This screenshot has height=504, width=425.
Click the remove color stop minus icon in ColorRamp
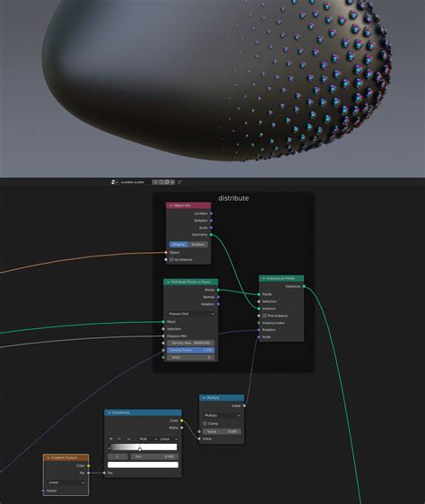tap(119, 439)
